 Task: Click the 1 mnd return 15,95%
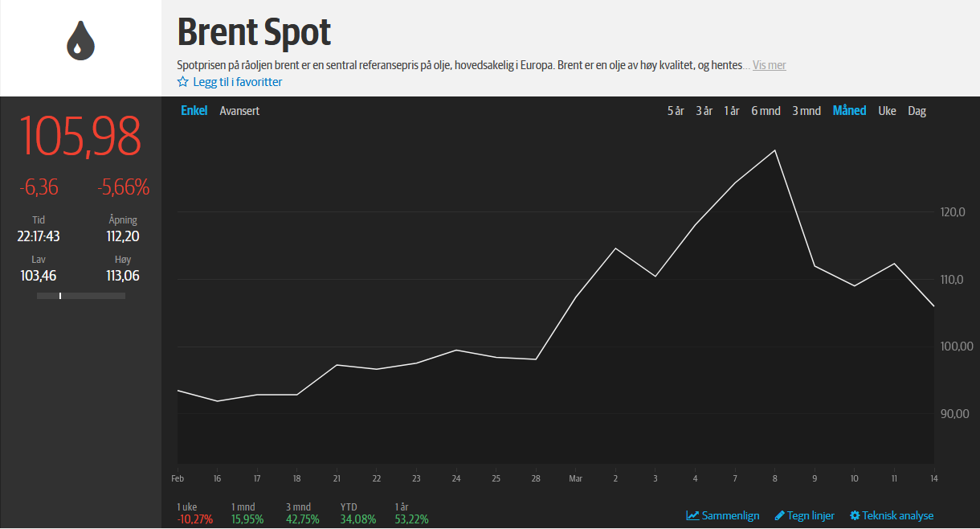(x=247, y=519)
